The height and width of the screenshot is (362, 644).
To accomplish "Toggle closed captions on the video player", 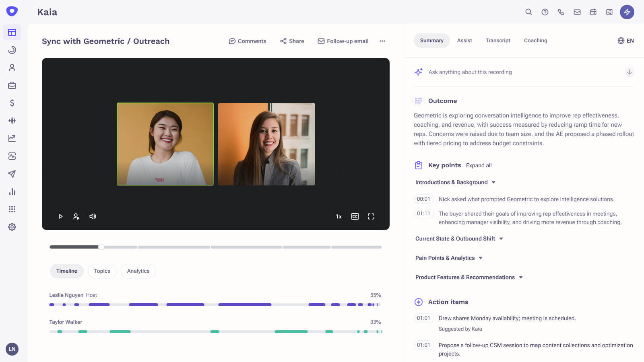I will (355, 216).
